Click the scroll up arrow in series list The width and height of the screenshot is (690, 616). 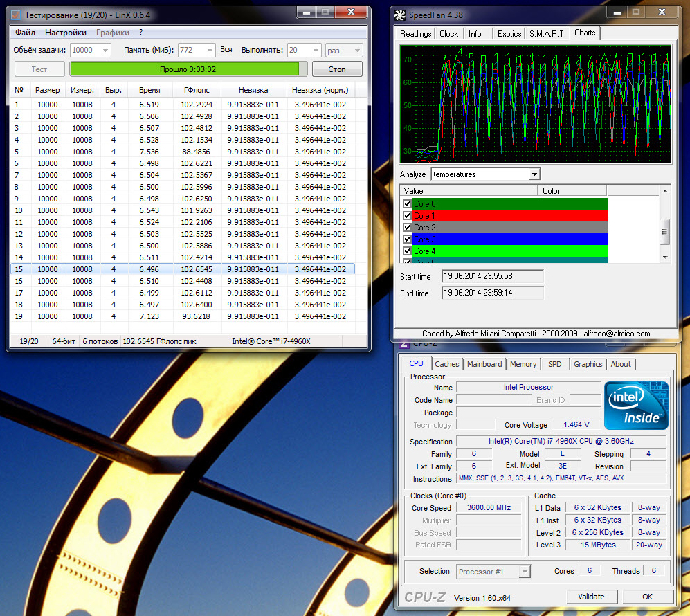[x=665, y=191]
